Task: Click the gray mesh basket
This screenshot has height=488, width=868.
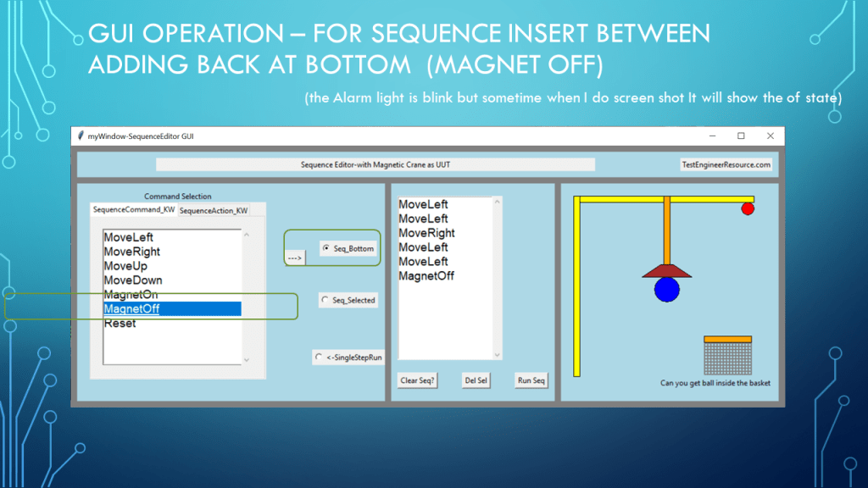Action: click(727, 358)
